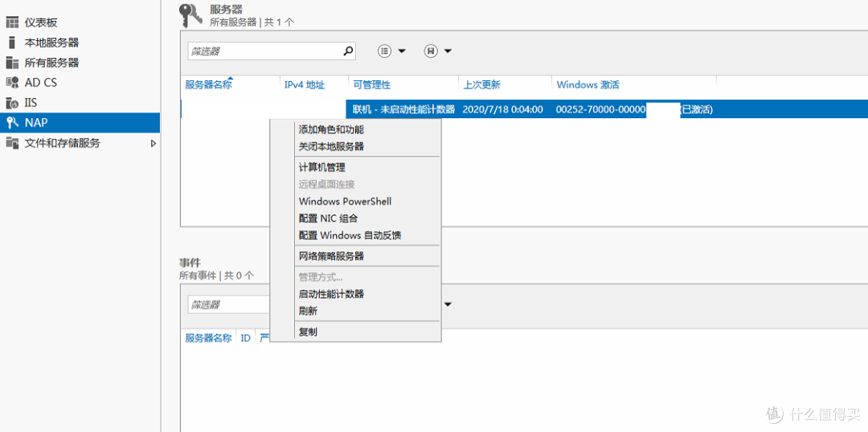Open the IIS role icon

pyautogui.click(x=12, y=103)
